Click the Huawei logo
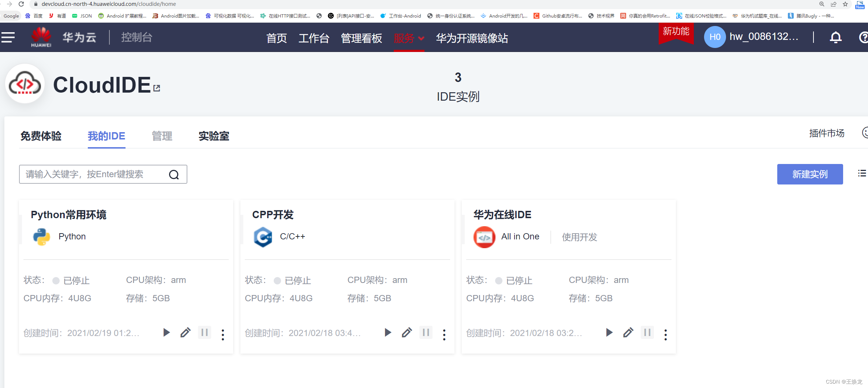Viewport: 868px width, 388px height. (41, 37)
